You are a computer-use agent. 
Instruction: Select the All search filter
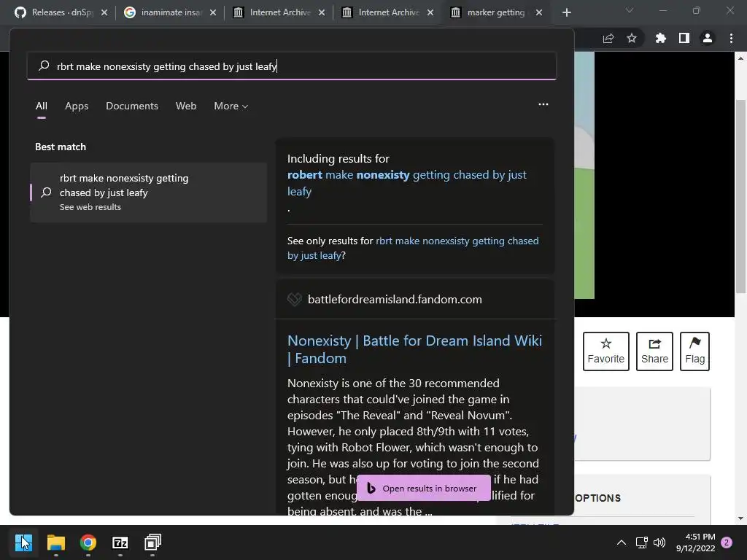click(42, 106)
